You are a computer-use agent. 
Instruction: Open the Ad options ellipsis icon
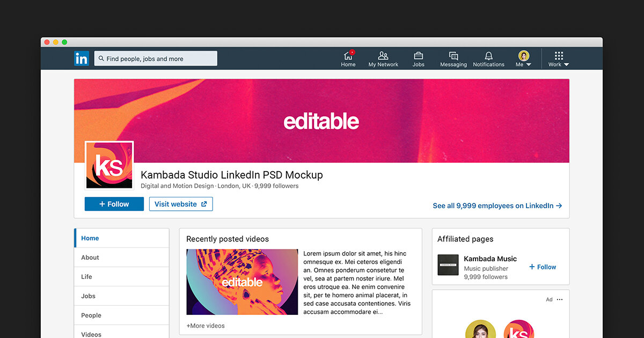[x=559, y=299]
